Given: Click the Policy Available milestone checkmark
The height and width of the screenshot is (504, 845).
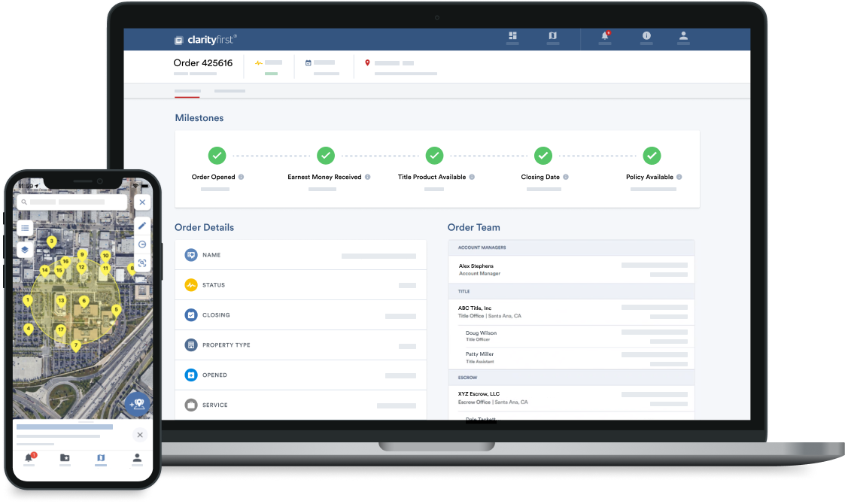Looking at the screenshot, I should point(652,156).
